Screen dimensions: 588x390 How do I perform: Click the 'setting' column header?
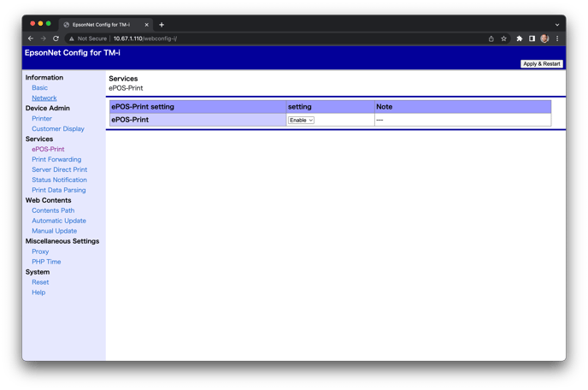[331, 107]
